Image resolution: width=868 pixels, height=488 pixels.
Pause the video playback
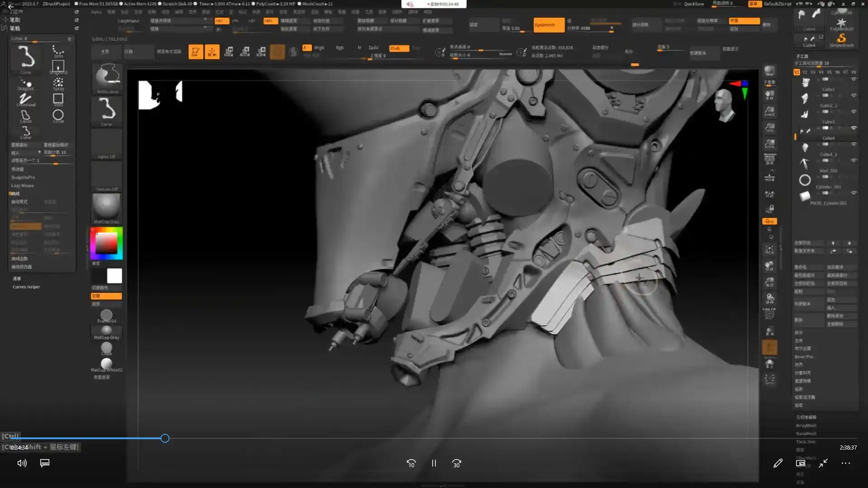pyautogui.click(x=434, y=463)
